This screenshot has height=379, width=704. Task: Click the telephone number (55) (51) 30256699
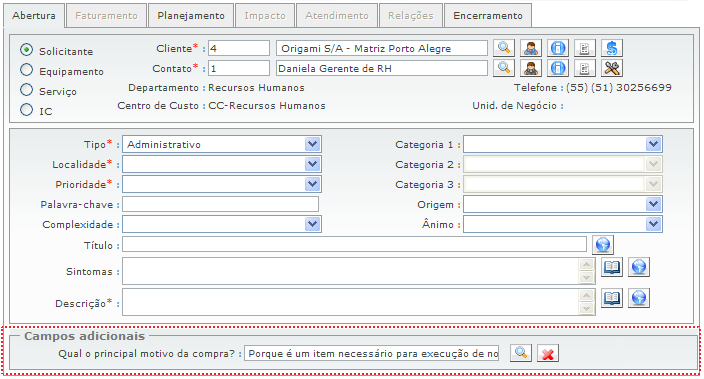(x=619, y=88)
